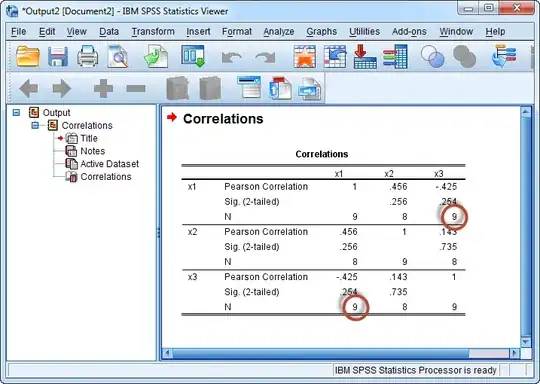Image resolution: width=540 pixels, height=384 pixels.
Task: Click the horizontal scrollbar right arrow
Action: pos(515,353)
